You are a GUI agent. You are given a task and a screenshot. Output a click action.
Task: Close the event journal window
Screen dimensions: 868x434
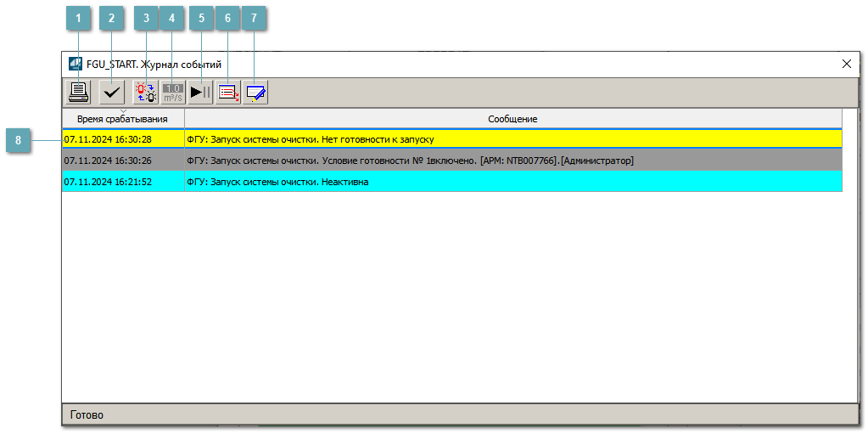[x=846, y=64]
